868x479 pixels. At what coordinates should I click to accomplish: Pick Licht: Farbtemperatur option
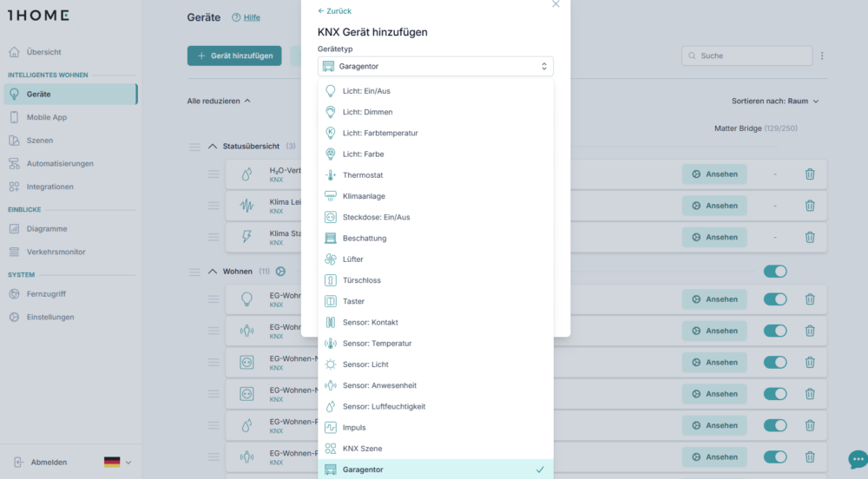coord(436,133)
